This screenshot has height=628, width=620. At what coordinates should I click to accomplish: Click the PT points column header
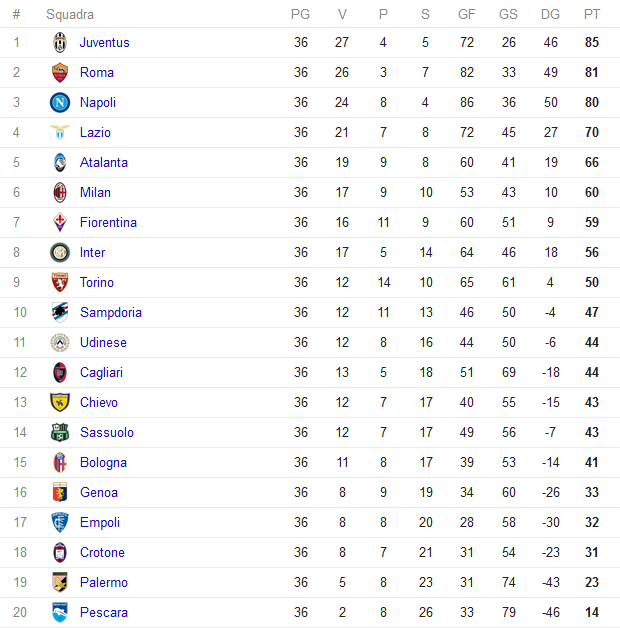coord(592,14)
